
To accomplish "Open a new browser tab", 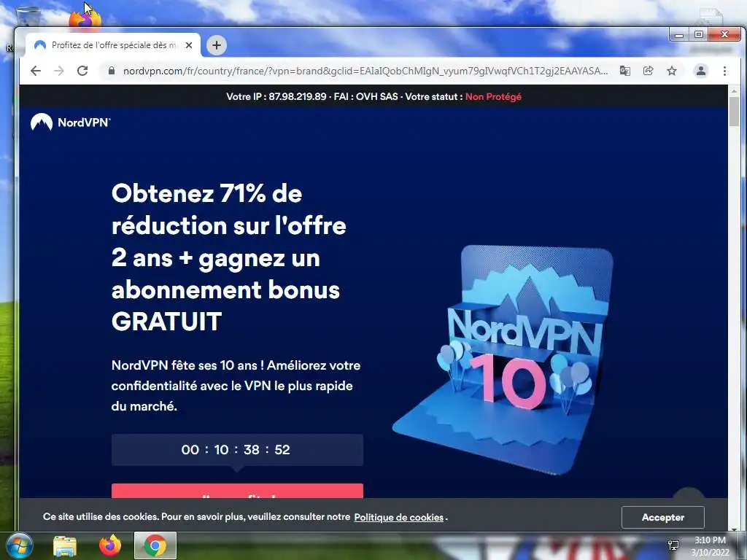I will click(x=217, y=45).
